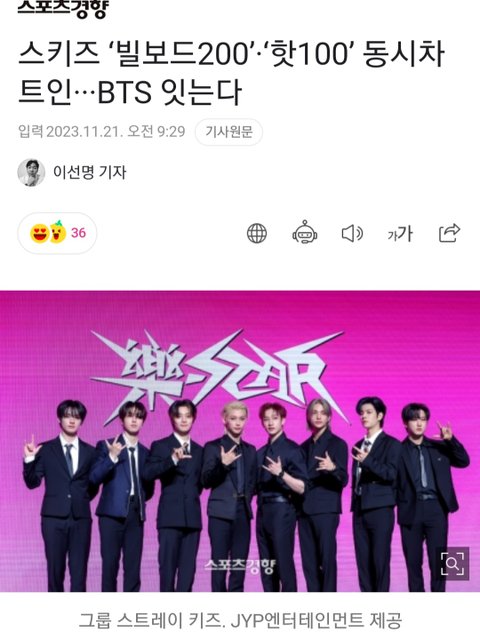Open the globe translation icon
The width and height of the screenshot is (480, 632).
[x=257, y=233]
